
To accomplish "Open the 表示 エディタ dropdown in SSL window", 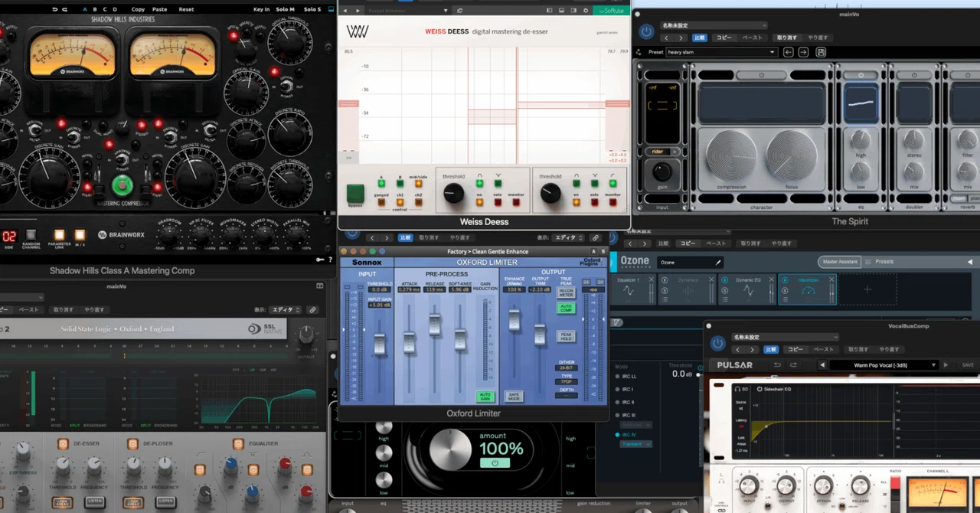I will coord(284,309).
